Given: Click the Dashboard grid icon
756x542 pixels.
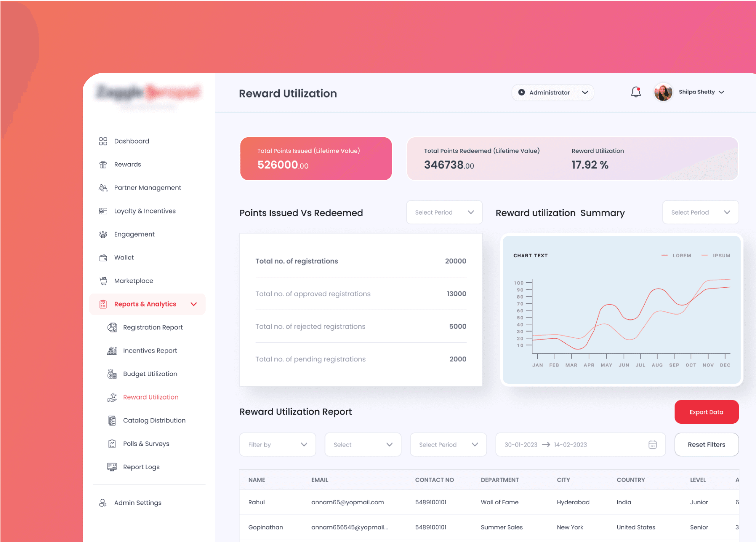Looking at the screenshot, I should [103, 141].
